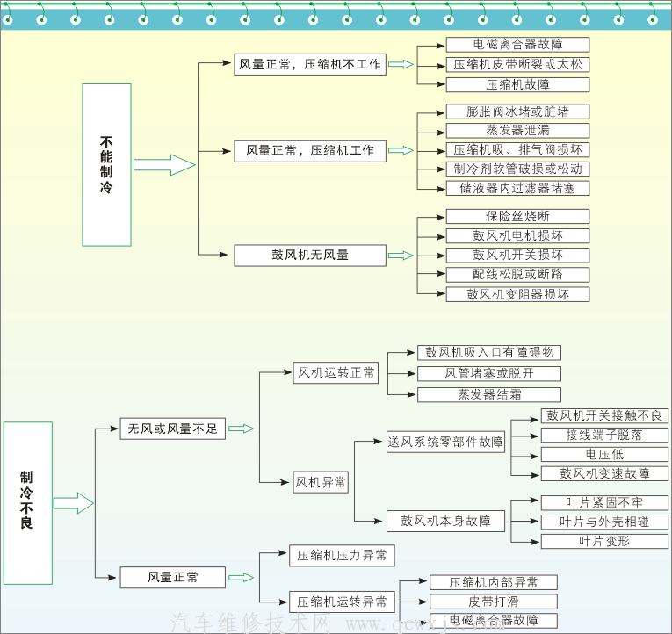Viewport: 672px width, 634px height.
Task: Select the 不能制冷 root box
Action: pyautogui.click(x=106, y=165)
